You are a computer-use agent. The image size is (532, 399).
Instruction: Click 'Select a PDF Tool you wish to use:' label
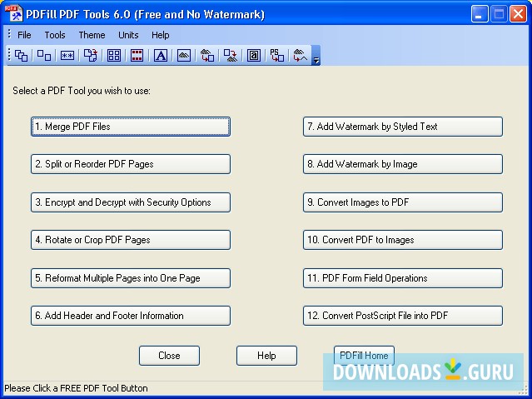[x=82, y=91]
